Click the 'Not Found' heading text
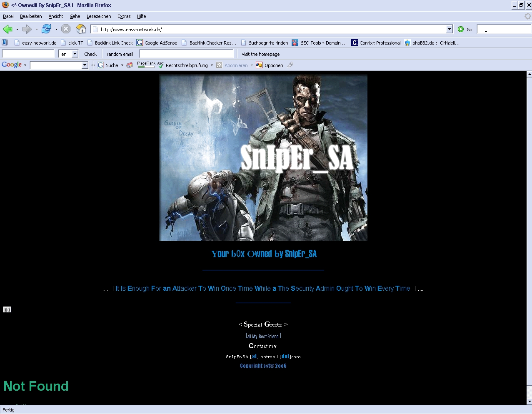 [36, 386]
